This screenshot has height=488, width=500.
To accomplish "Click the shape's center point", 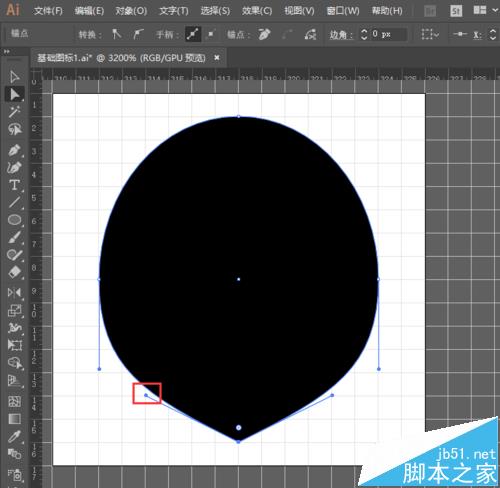I will [x=239, y=279].
